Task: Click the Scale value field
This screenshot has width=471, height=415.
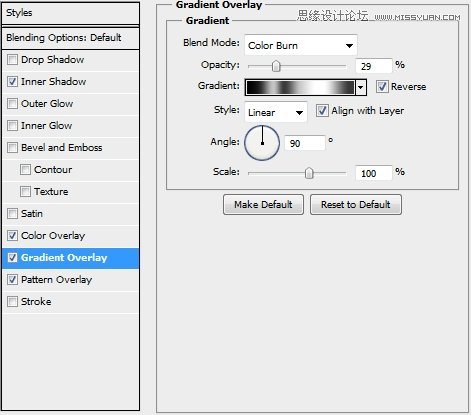Action: (x=374, y=173)
